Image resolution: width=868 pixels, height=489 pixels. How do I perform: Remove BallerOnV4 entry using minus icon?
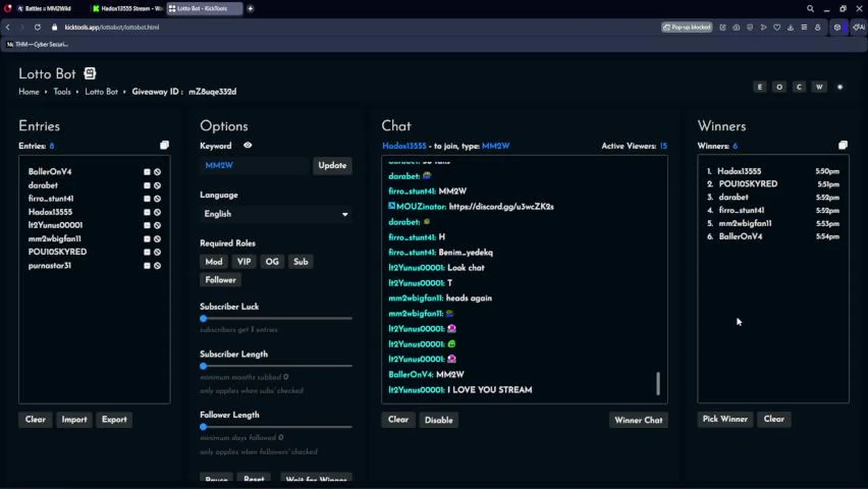pos(147,172)
